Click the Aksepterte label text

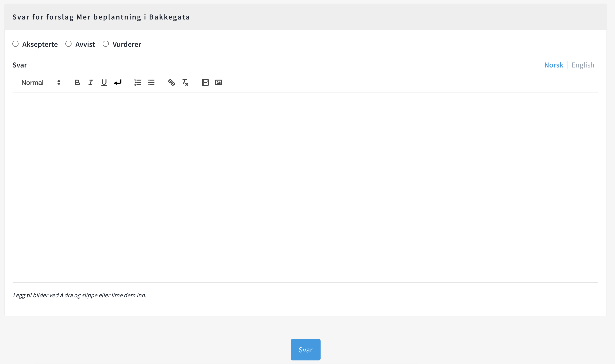(x=40, y=44)
